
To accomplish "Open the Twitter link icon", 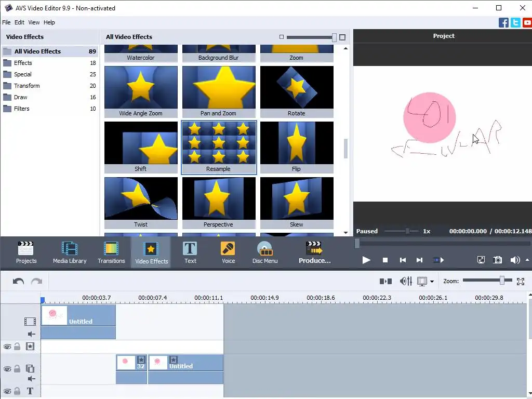I will (515, 23).
